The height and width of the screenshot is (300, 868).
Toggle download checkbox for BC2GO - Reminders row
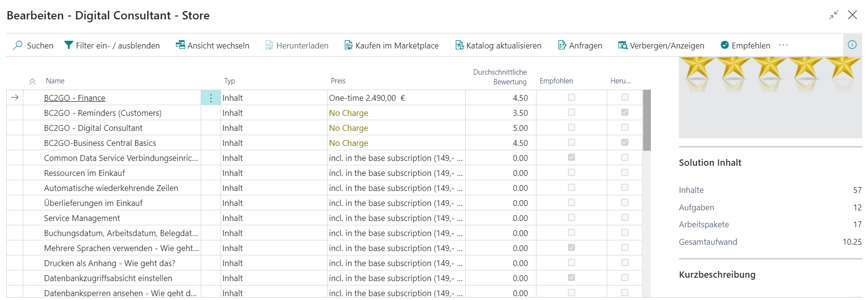625,112
